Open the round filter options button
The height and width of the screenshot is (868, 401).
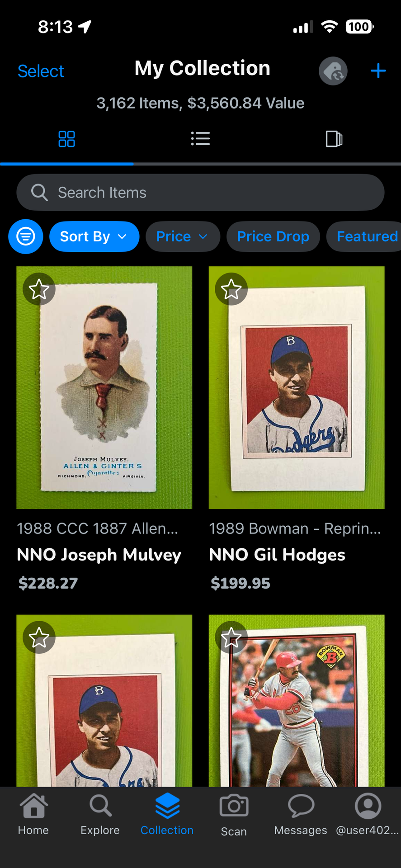[x=26, y=236]
